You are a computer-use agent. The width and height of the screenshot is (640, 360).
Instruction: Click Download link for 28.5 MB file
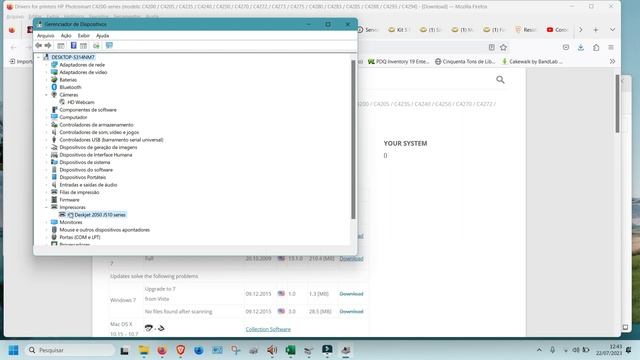351,311
